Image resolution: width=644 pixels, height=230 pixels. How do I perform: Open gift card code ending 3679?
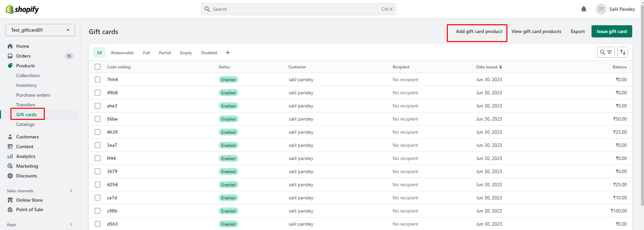click(x=112, y=171)
